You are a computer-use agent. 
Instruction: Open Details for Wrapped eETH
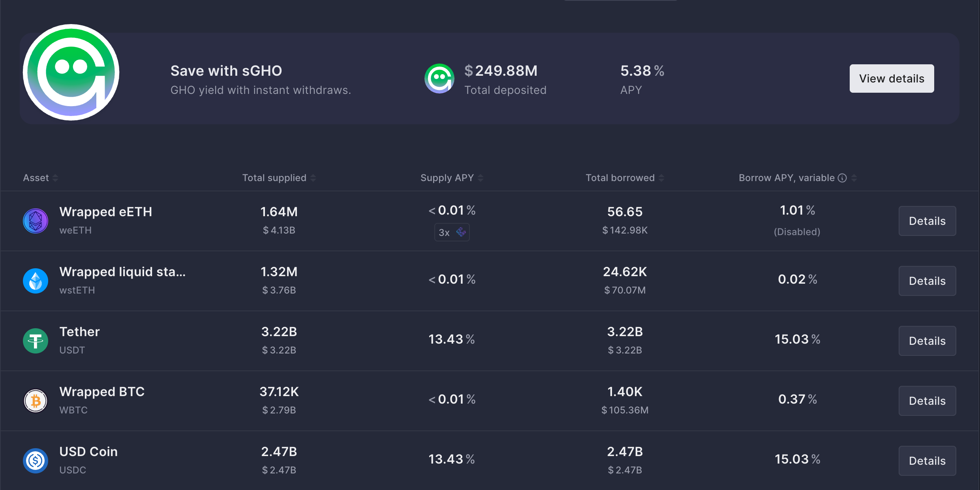927,221
